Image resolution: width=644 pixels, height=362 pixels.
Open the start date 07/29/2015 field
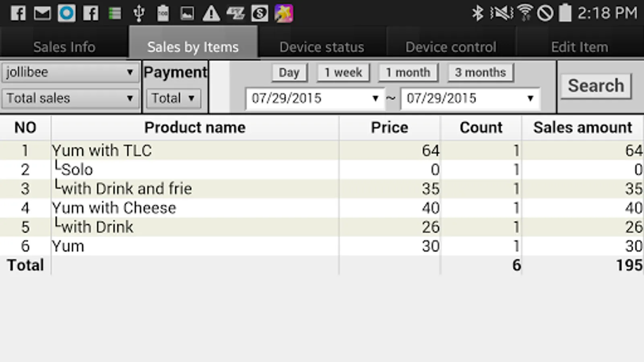[314, 98]
